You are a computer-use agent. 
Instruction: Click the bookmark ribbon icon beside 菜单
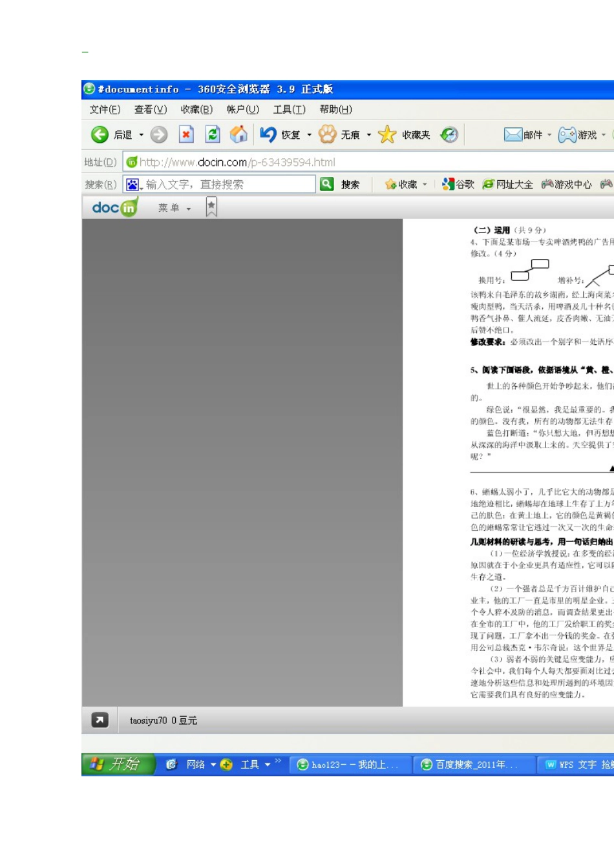[211, 207]
